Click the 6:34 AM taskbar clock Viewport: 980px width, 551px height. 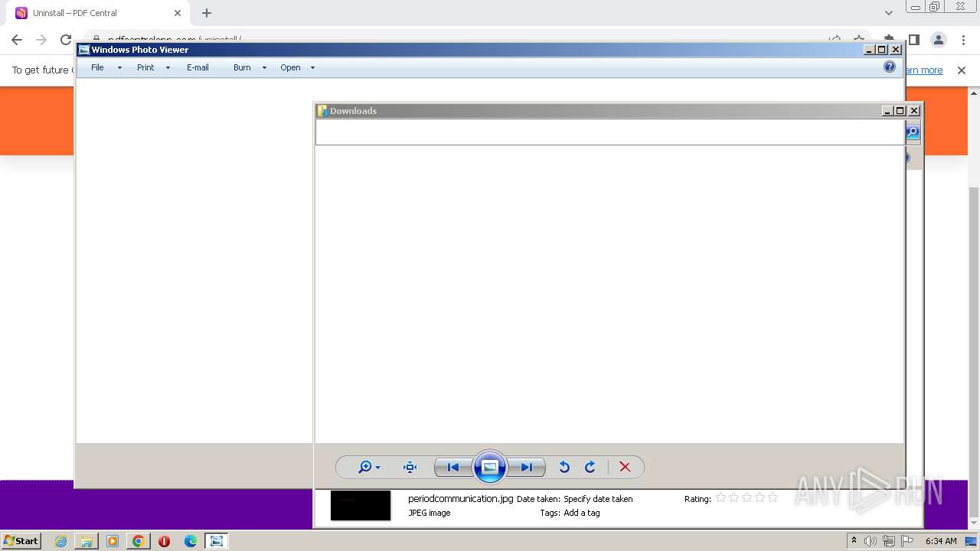tap(941, 541)
